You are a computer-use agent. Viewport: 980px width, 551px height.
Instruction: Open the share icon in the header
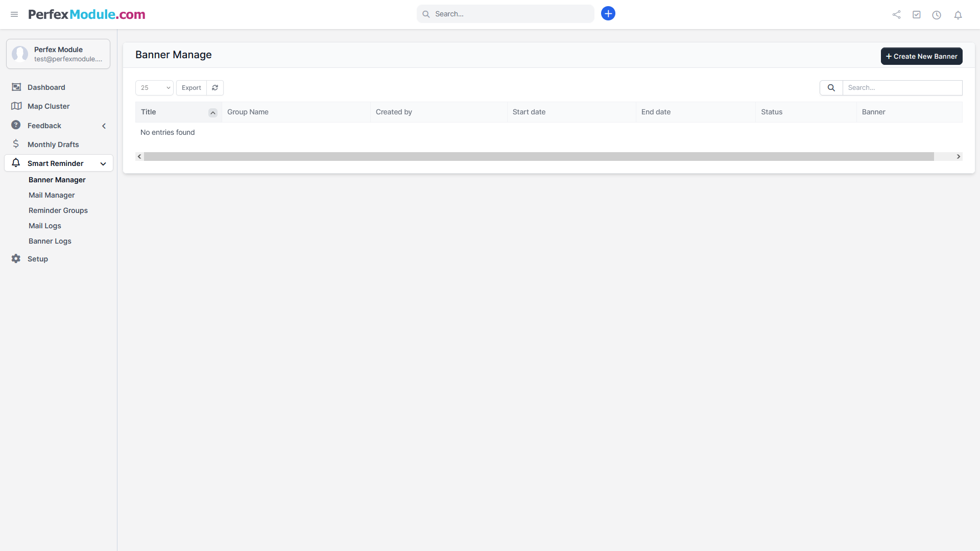click(x=896, y=15)
